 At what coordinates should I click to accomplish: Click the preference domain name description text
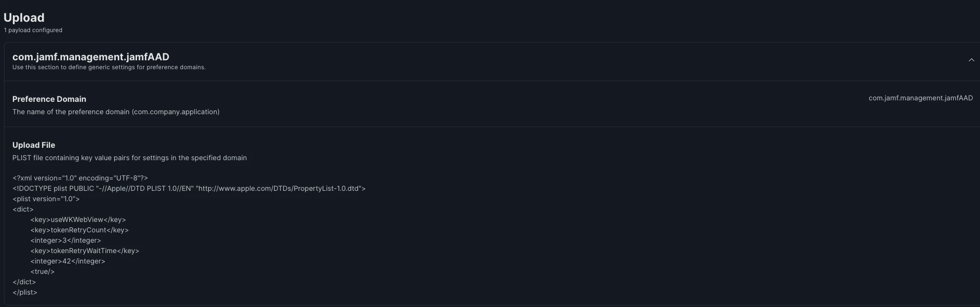coord(116,112)
